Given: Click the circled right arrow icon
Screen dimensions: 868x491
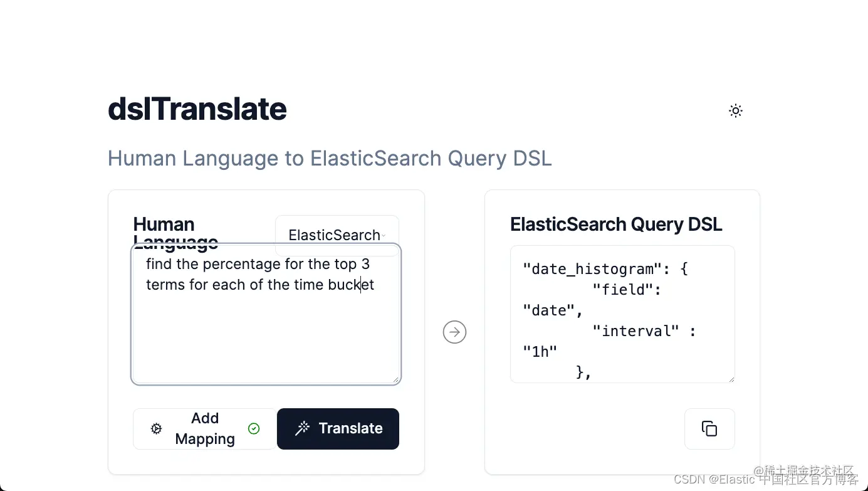Looking at the screenshot, I should [454, 332].
